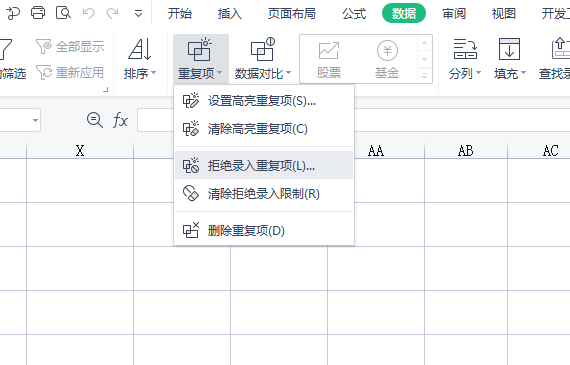Expand the 填充 dropdown arrow

[523, 73]
